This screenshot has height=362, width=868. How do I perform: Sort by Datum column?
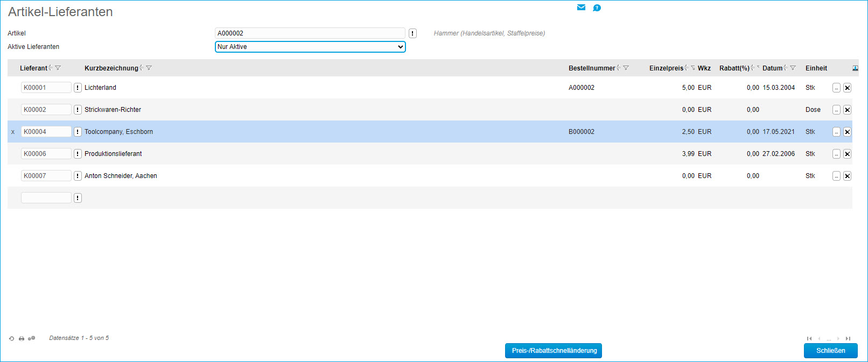(x=786, y=68)
